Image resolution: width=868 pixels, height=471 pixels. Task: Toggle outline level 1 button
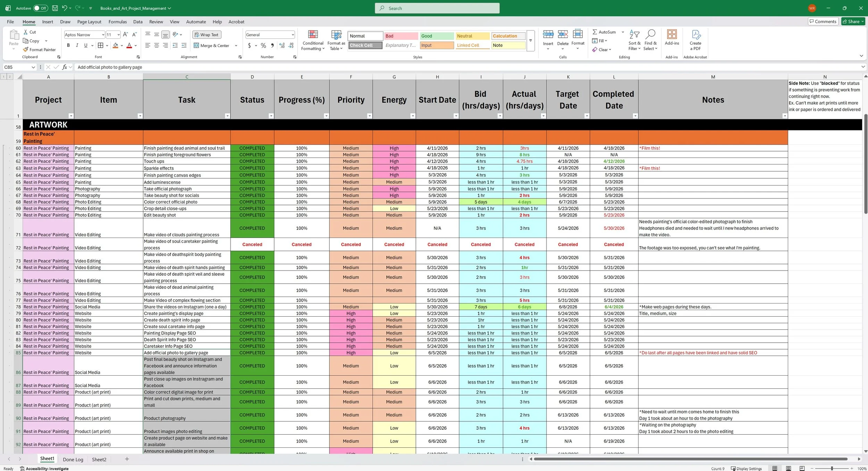click(4, 77)
